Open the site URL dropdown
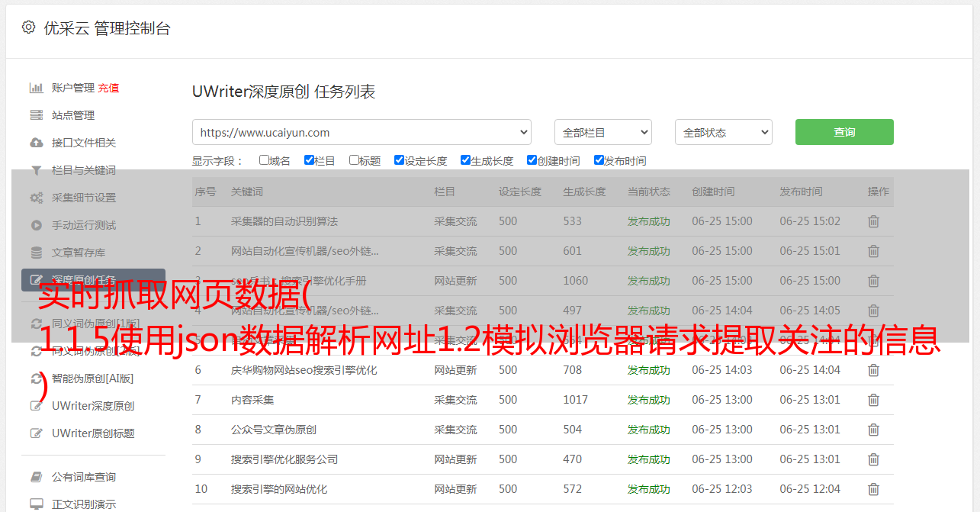 pyautogui.click(x=361, y=132)
